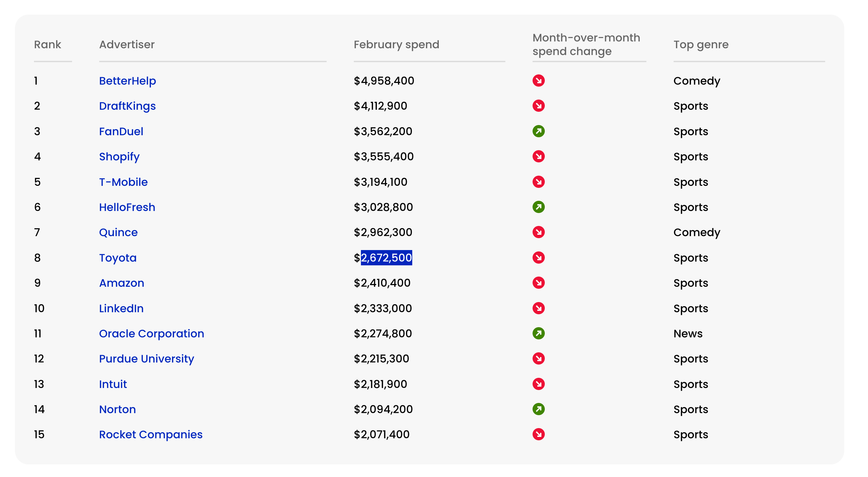Open the DraftKings advertiser link

pos(127,106)
